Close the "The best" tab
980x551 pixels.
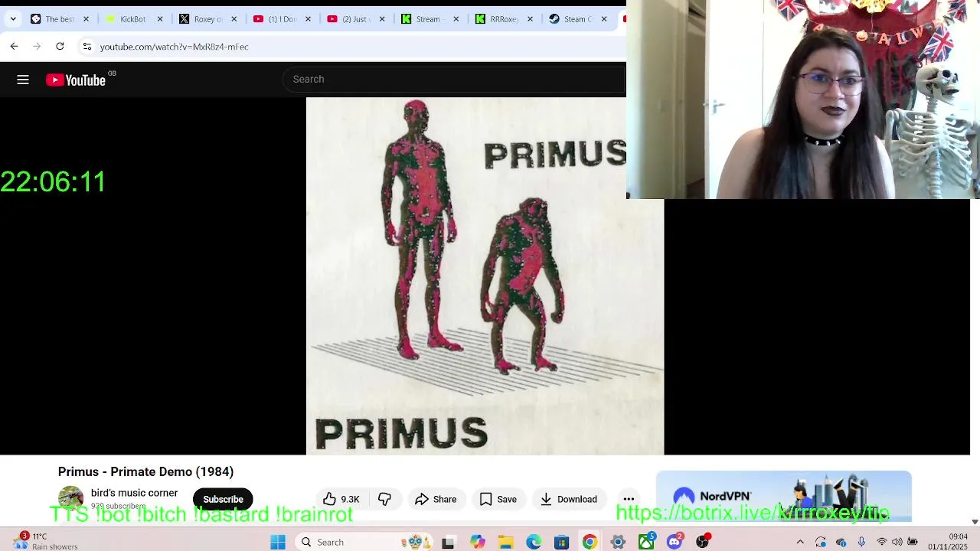[x=86, y=19]
